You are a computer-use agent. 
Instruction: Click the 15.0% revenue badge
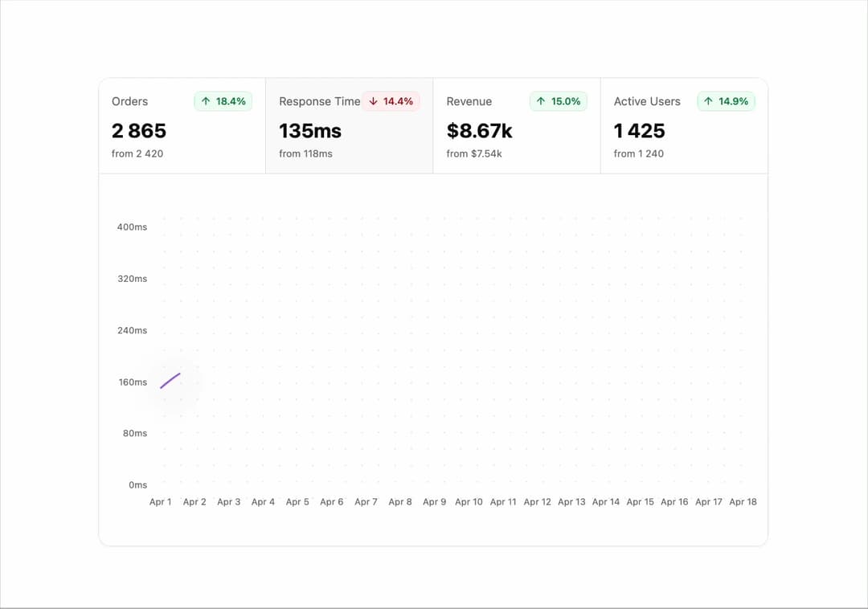(x=558, y=101)
